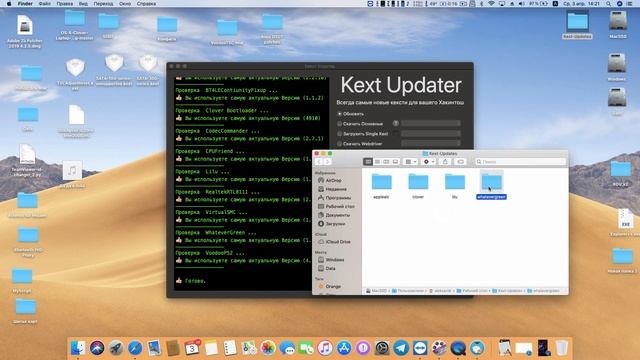This screenshot has width=640, height=360.
Task: Open App Store from the Dock
Action: (x=344, y=348)
